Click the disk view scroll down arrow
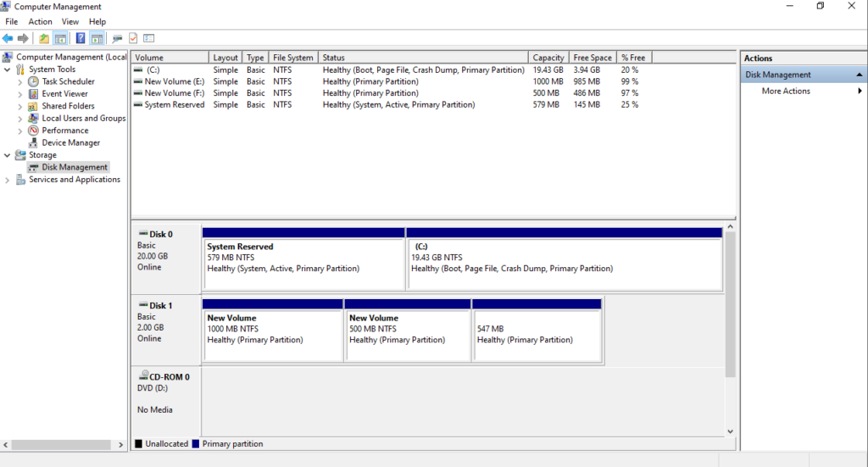 click(730, 431)
